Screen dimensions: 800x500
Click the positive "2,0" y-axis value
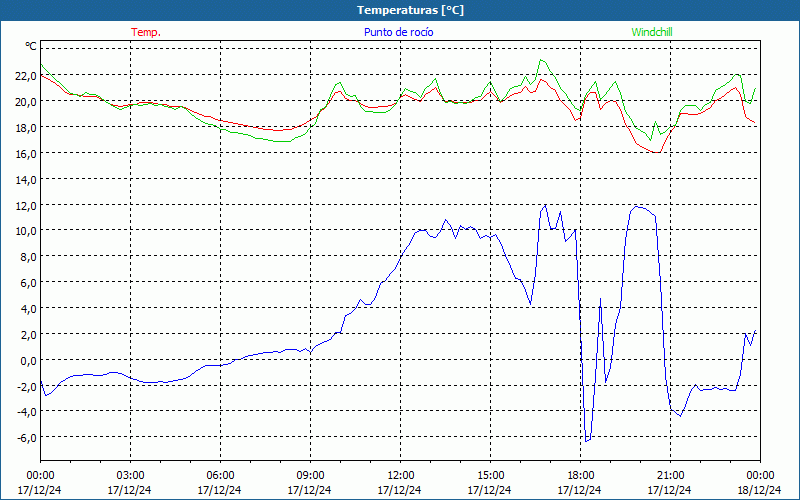coord(29,335)
